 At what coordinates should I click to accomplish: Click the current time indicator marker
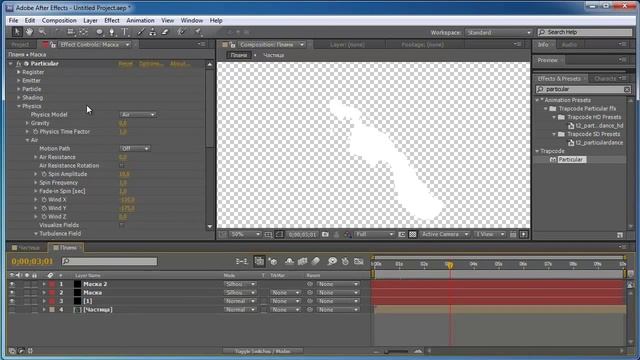click(x=450, y=265)
